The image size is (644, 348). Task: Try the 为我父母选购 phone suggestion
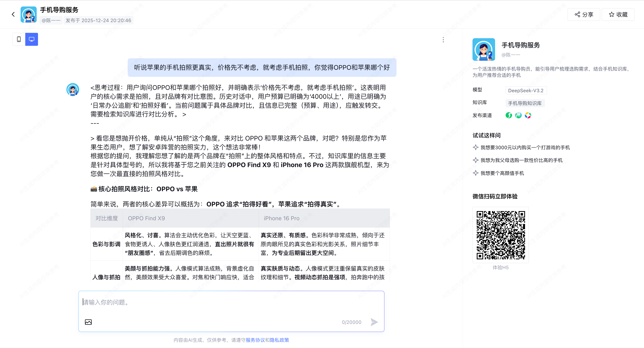(521, 160)
